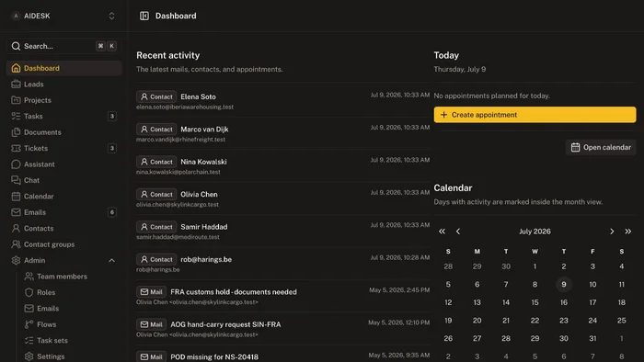The height and width of the screenshot is (362, 644).
Task: Click the Calendar icon in sidebar
Action: (16, 196)
